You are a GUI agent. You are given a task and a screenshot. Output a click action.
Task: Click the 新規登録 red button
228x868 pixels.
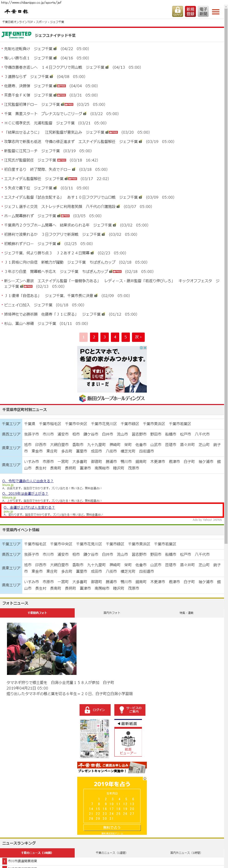[190, 11]
